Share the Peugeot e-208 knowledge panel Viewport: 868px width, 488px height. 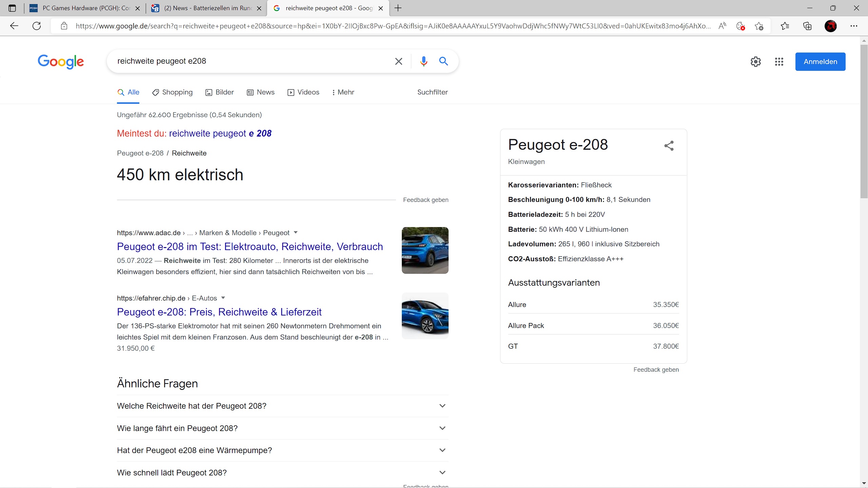pos(669,146)
